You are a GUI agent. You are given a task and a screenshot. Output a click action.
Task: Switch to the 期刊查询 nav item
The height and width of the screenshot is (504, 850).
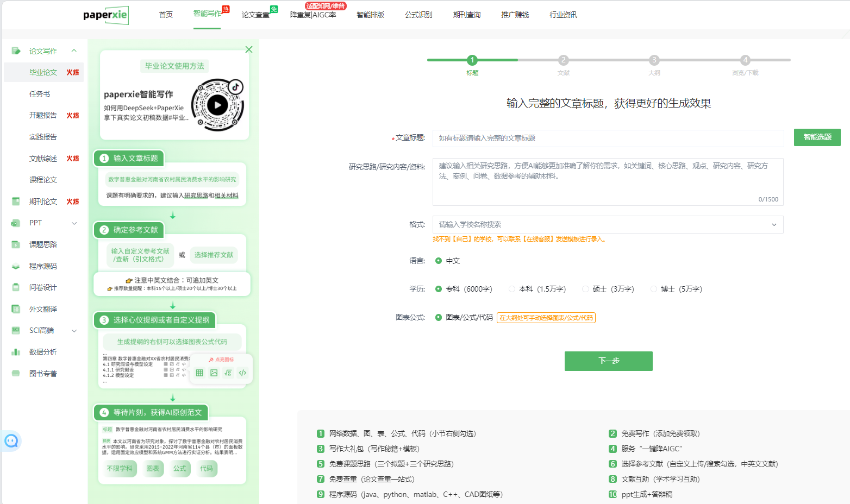466,15
